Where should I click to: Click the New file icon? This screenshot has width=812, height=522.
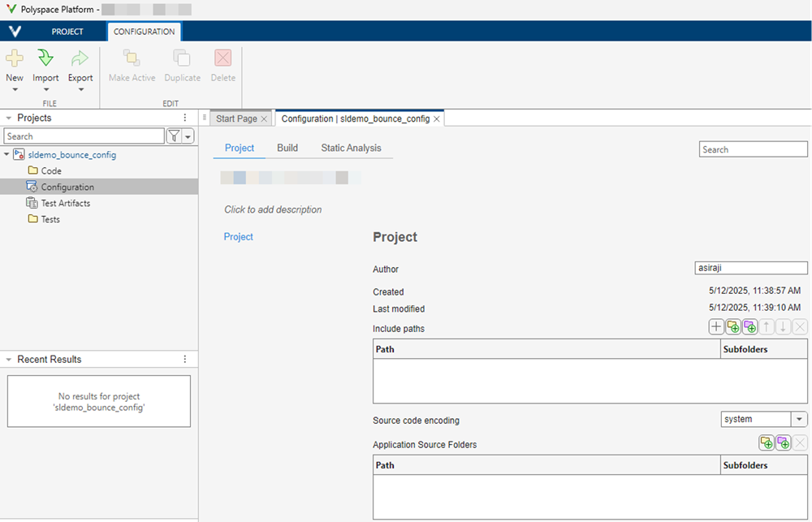[x=15, y=58]
